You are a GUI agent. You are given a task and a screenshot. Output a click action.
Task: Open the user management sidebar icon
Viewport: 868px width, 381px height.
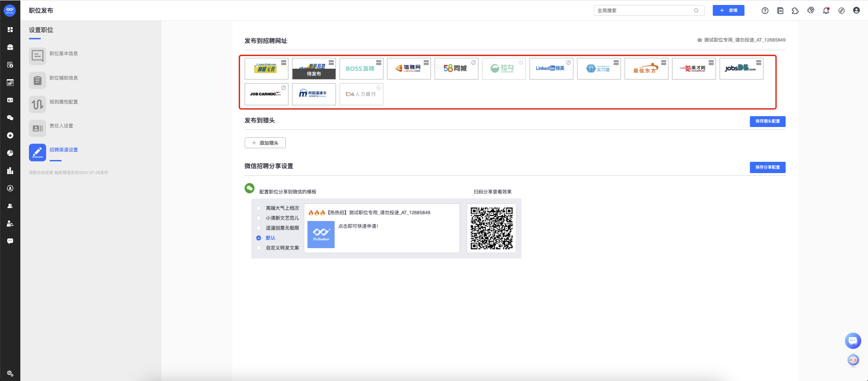(10, 223)
